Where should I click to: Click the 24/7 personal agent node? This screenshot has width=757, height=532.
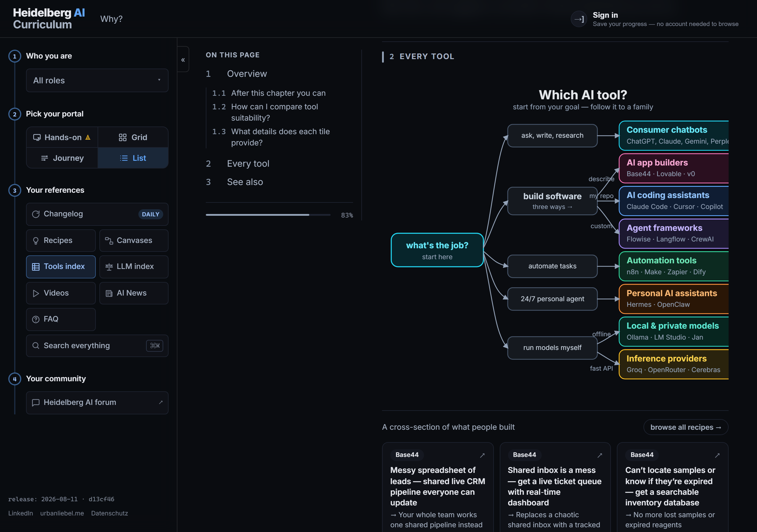click(x=552, y=299)
